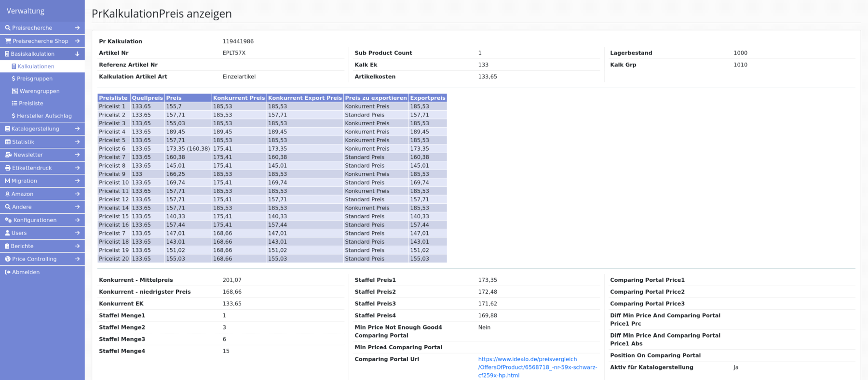868x380 pixels.
Task: Click the print icon beside Etikettendruck
Action: pyautogui.click(x=8, y=168)
